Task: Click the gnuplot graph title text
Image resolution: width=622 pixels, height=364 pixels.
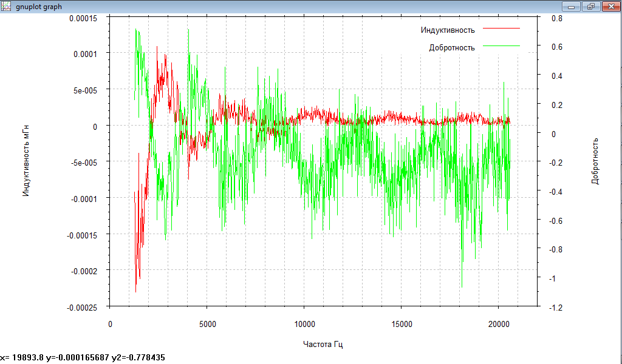Action: click(x=39, y=7)
